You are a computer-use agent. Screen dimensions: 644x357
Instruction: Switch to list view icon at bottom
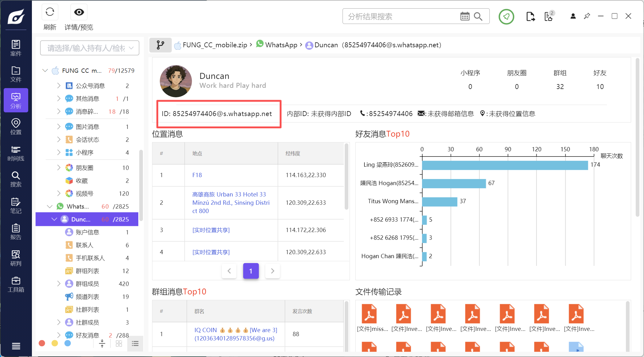coord(135,343)
